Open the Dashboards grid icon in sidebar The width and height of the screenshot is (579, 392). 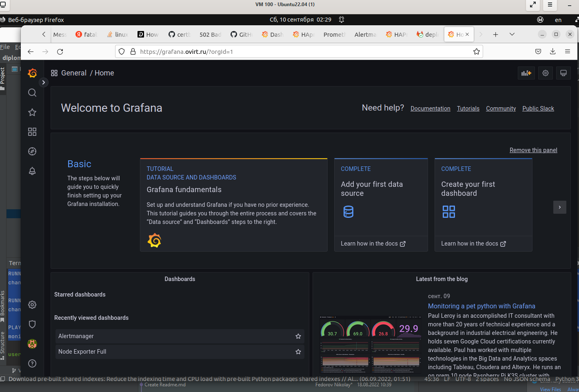[x=32, y=132]
